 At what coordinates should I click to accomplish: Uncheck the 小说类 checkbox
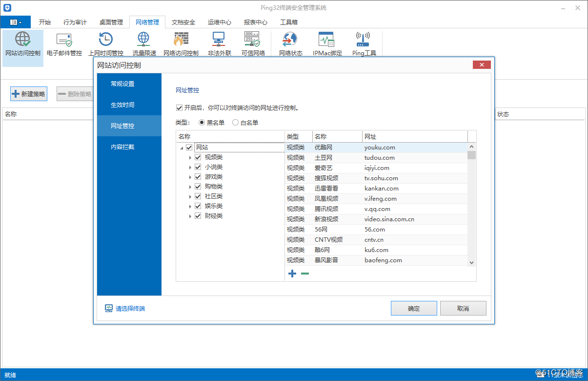[198, 167]
